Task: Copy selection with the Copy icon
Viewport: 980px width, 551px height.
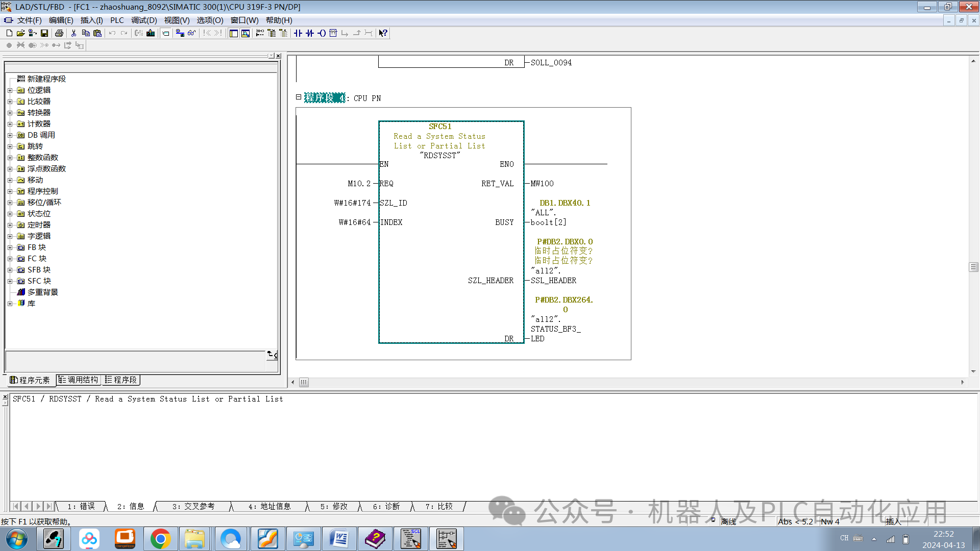Action: coord(86,33)
